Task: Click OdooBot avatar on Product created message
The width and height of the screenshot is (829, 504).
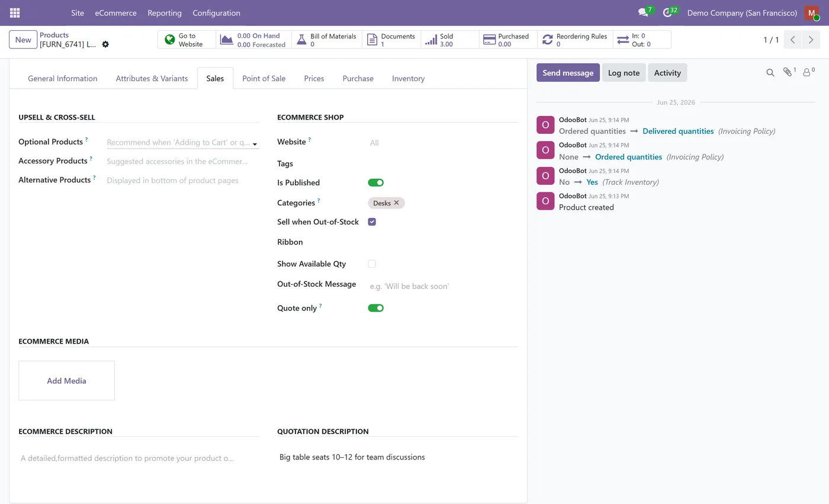Action: click(x=545, y=201)
